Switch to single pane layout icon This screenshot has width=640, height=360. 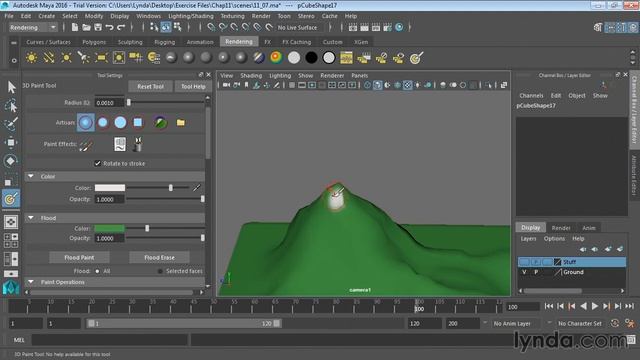tap(11, 222)
